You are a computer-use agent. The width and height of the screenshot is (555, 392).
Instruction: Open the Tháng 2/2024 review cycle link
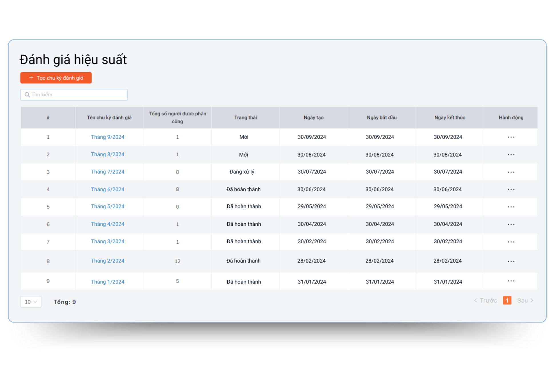107,261
